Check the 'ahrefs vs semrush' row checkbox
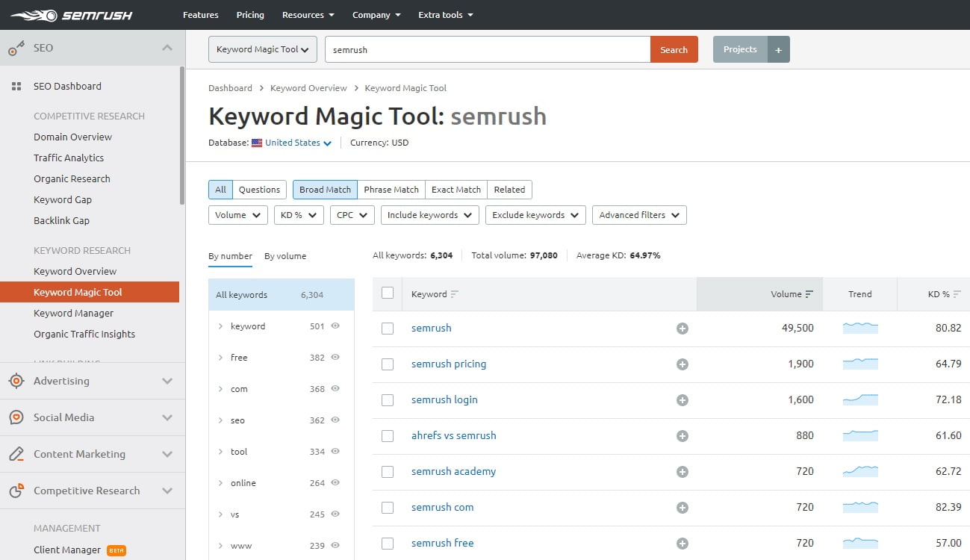This screenshot has height=560, width=970. point(388,436)
